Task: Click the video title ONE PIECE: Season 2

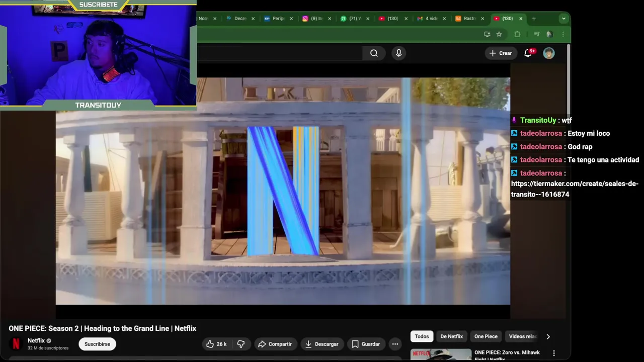Action: [102, 328]
